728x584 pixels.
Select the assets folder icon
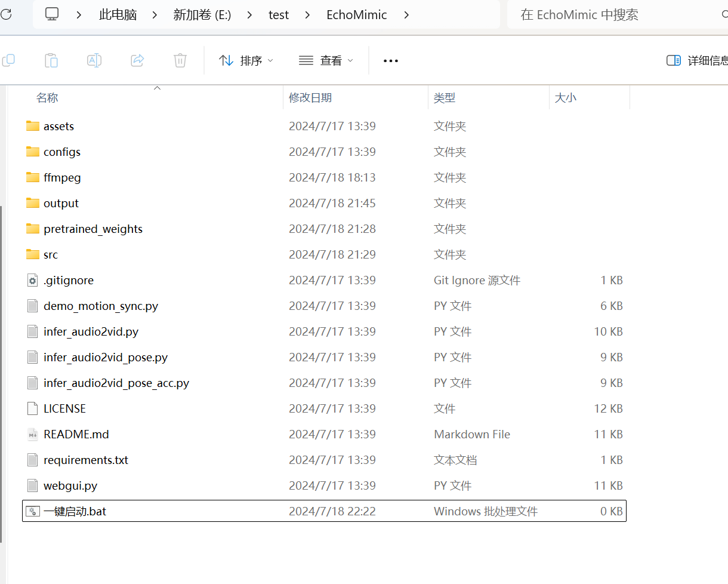tap(33, 126)
